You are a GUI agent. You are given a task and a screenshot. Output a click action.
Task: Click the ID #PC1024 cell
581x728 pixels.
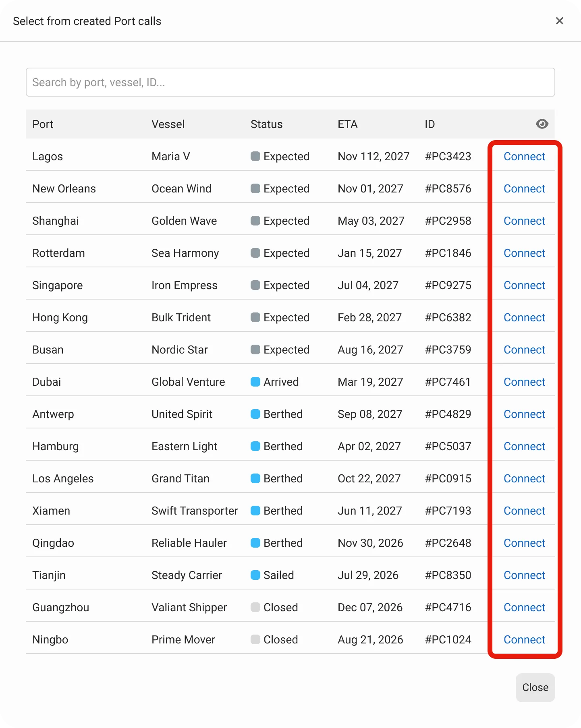(448, 639)
